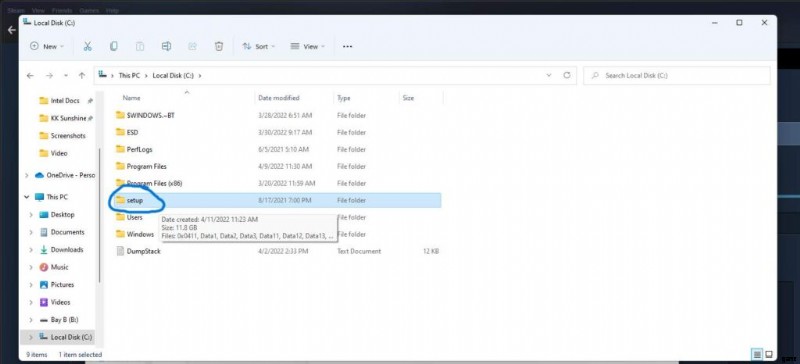This screenshot has width=800, height=364.
Task: Select the ESD folder icon
Action: pos(120,132)
